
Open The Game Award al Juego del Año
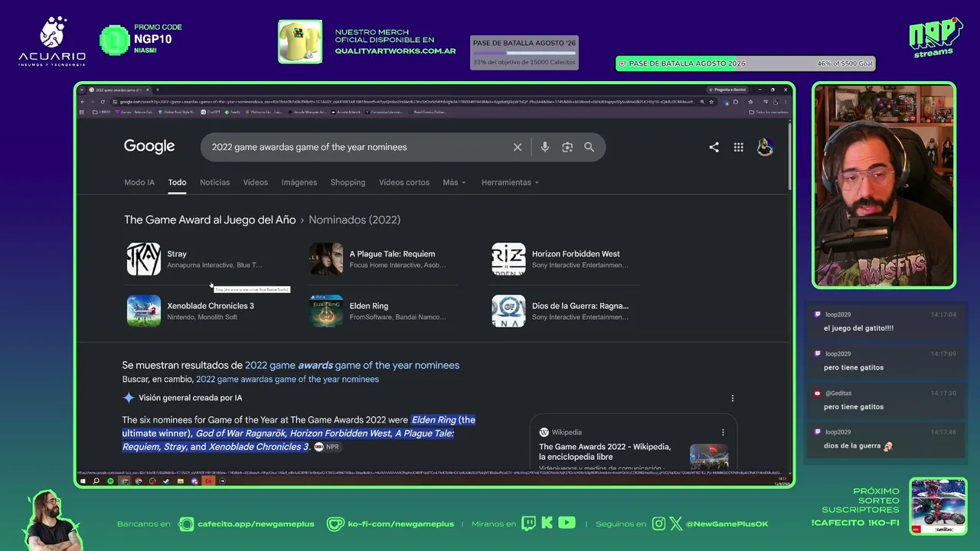pos(210,220)
